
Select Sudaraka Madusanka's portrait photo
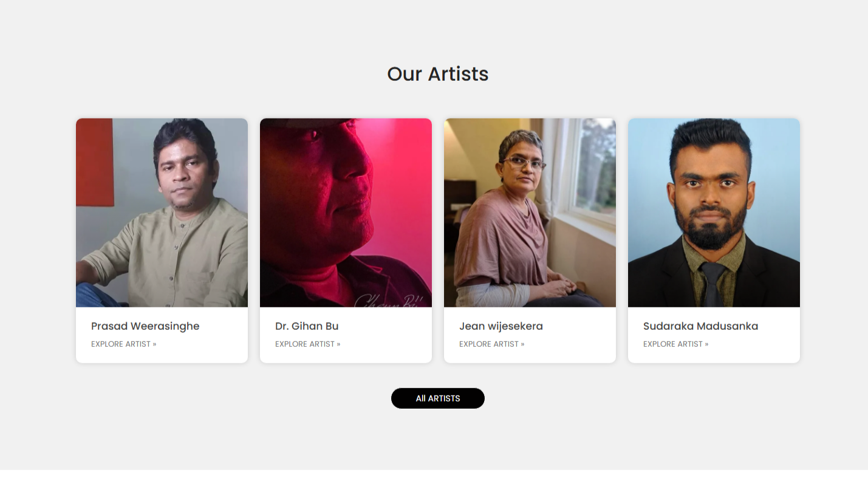(714, 213)
